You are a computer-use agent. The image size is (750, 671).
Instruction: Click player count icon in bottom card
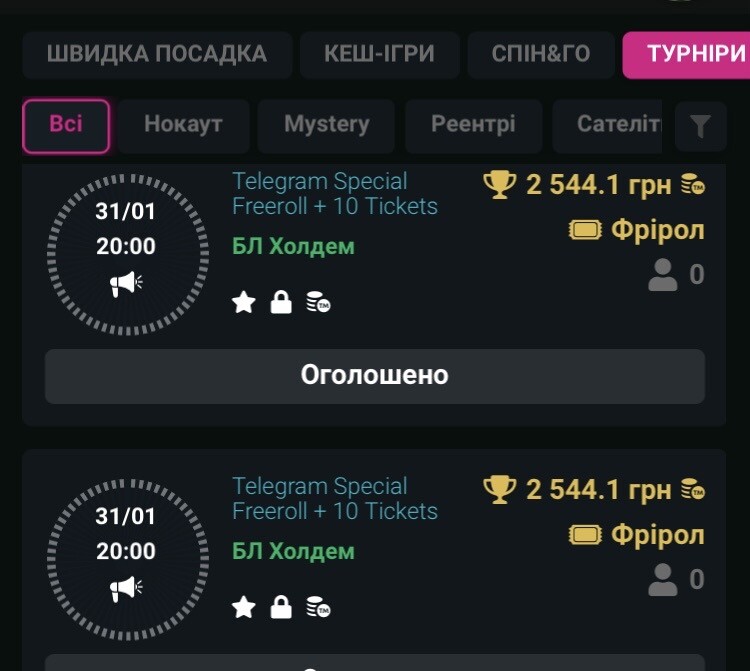662,579
